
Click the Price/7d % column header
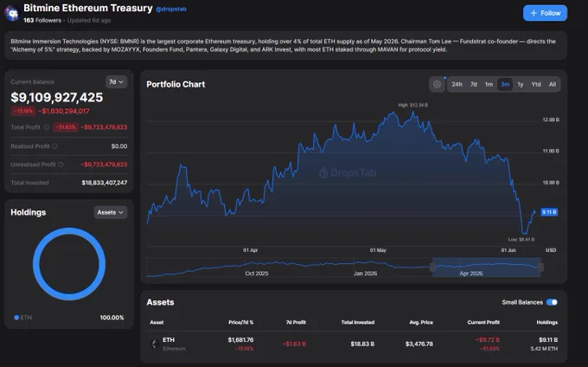tap(240, 322)
